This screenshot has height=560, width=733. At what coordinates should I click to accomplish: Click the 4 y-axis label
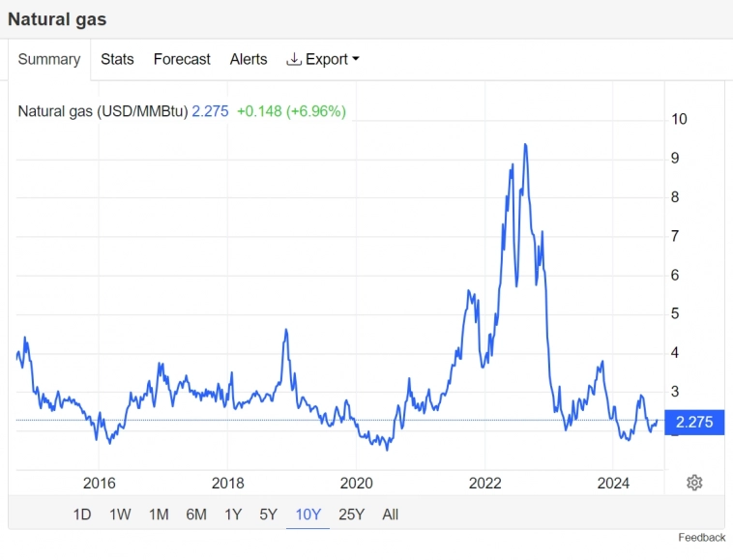tap(675, 352)
